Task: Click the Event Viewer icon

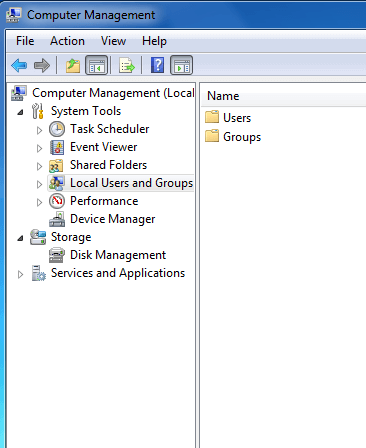Action: point(57,147)
